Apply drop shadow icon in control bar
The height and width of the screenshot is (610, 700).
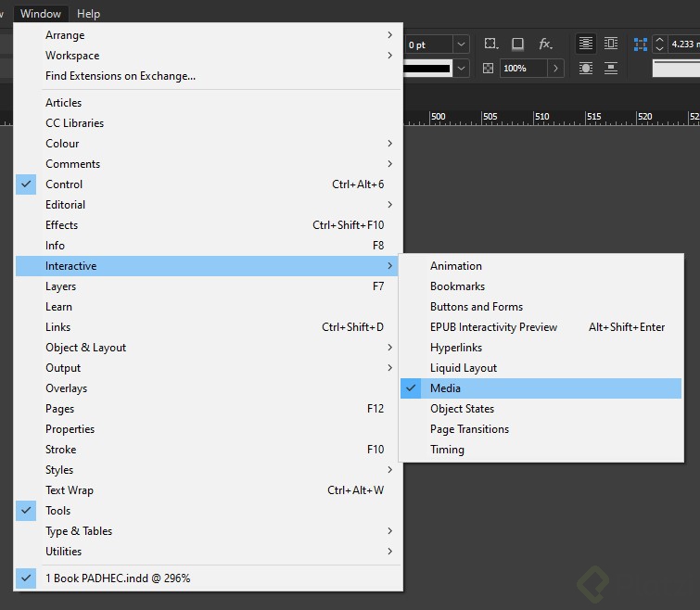point(517,44)
